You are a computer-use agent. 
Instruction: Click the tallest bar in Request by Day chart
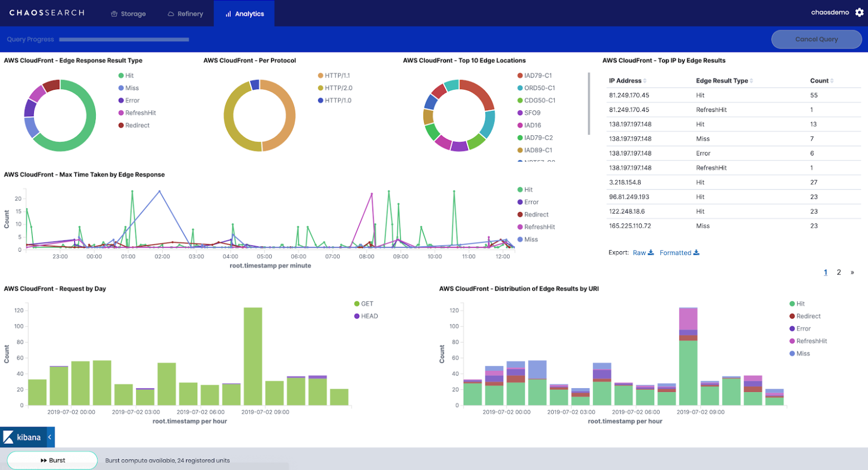coord(253,356)
